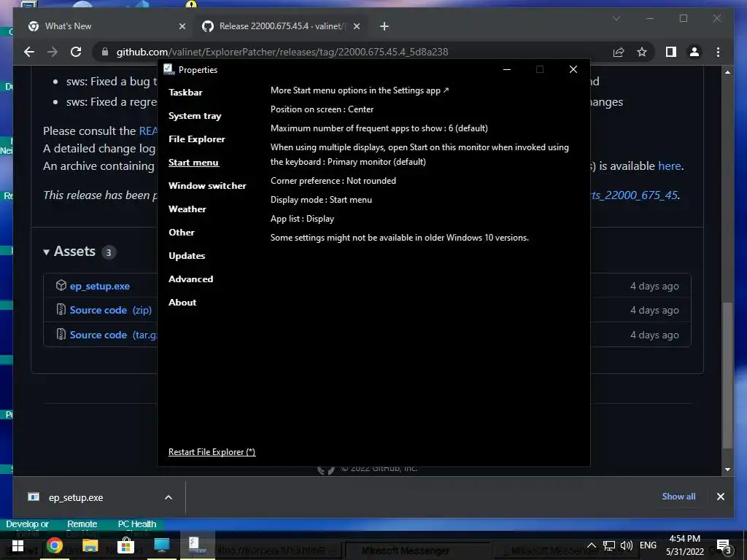Viewport: 747px width, 560px height.
Task: Switch ENG input language indicator
Action: point(648,545)
